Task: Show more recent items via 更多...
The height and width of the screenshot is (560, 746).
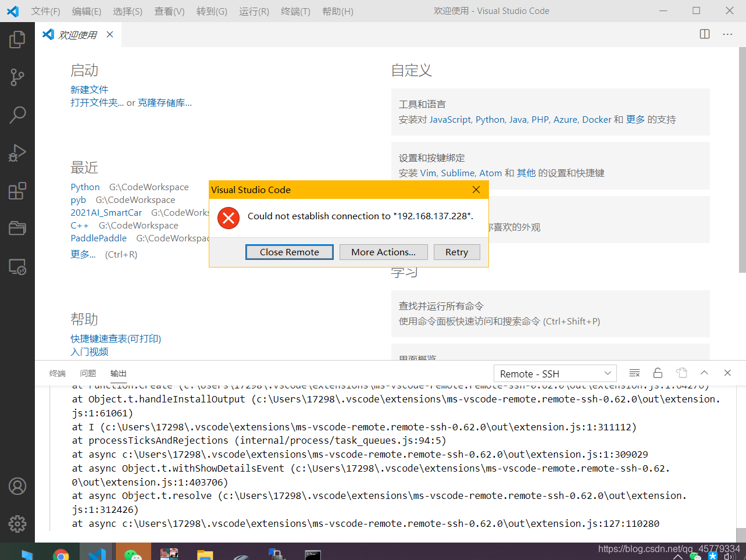Action: pos(83,254)
